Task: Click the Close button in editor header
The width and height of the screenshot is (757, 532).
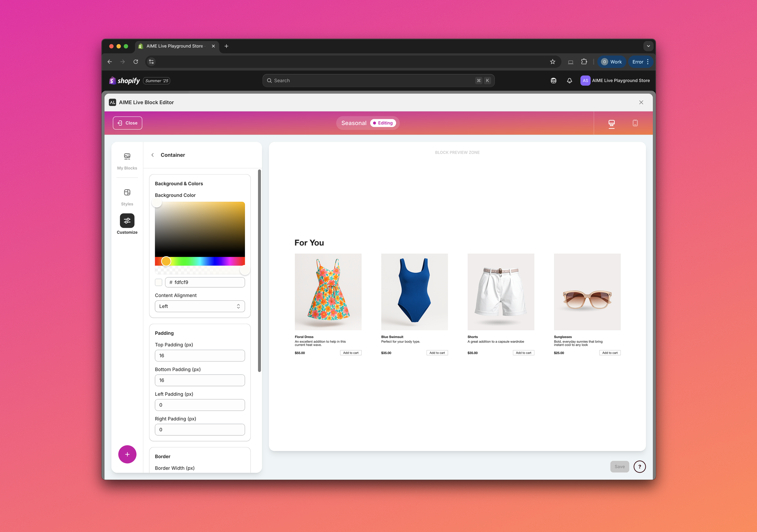Action: pos(127,123)
